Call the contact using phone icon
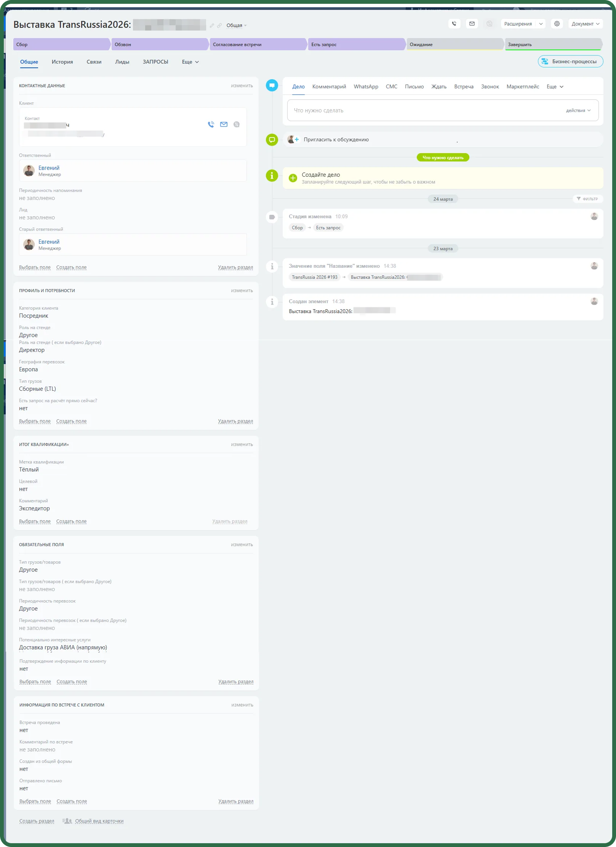The width and height of the screenshot is (616, 847). pos(211,124)
